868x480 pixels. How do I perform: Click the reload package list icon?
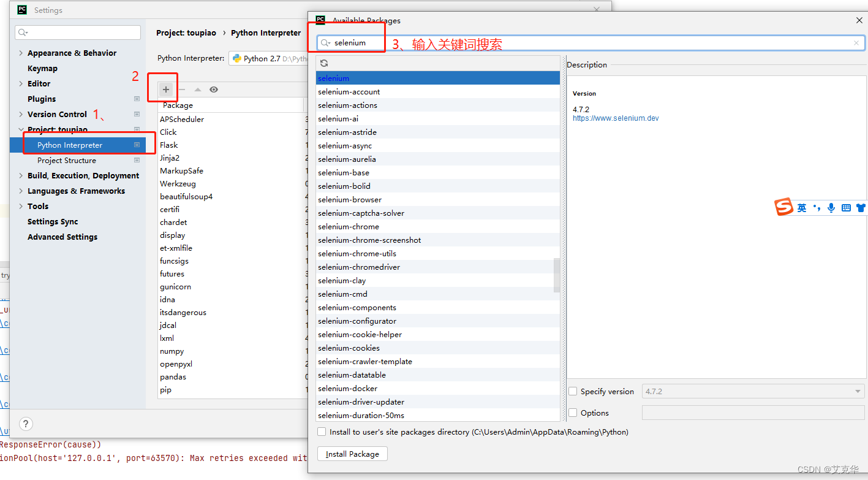coord(324,63)
